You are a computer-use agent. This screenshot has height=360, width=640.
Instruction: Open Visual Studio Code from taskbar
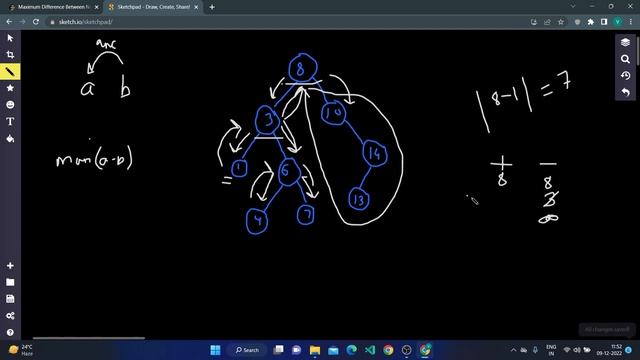(370, 350)
